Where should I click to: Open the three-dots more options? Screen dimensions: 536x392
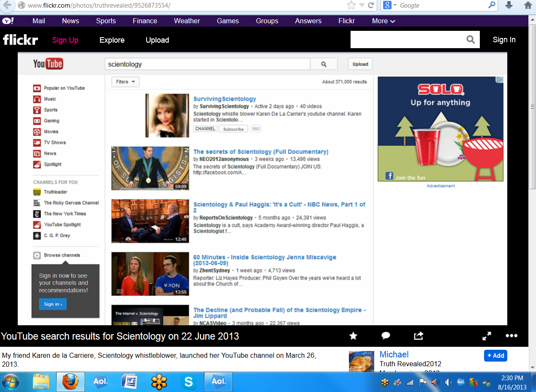pos(512,336)
